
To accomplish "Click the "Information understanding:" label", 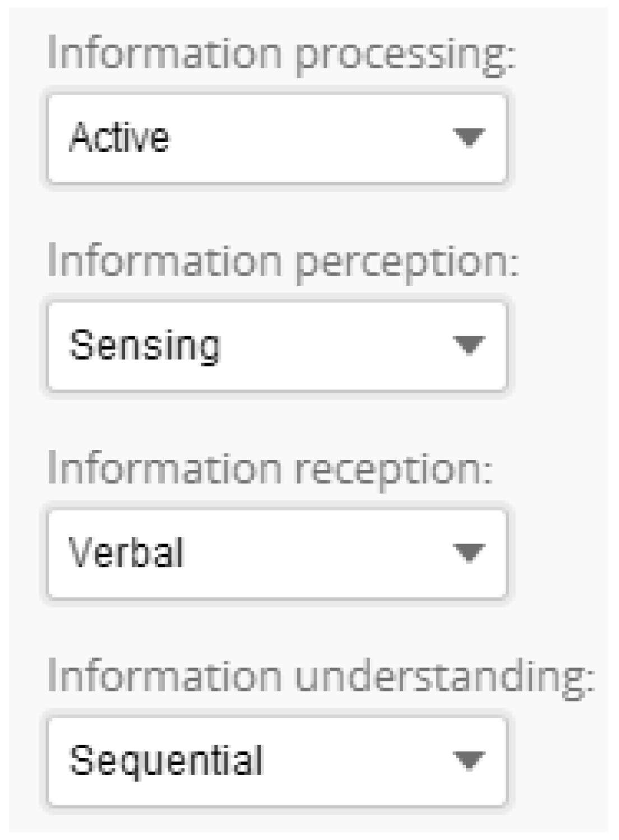I will click(320, 676).
